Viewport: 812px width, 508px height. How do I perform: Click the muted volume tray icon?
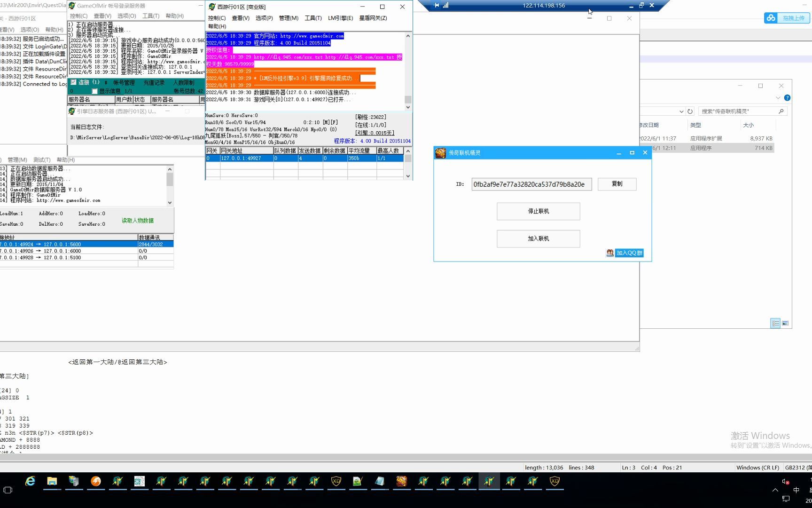click(x=785, y=481)
